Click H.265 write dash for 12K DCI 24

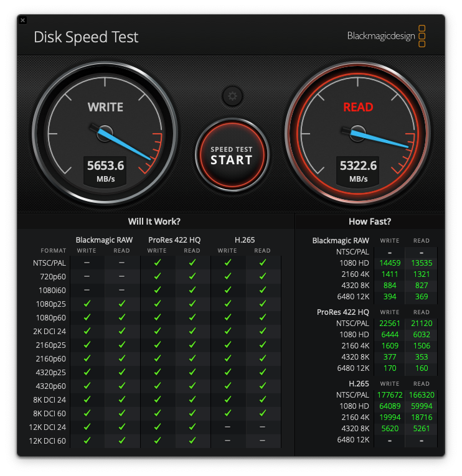(227, 427)
